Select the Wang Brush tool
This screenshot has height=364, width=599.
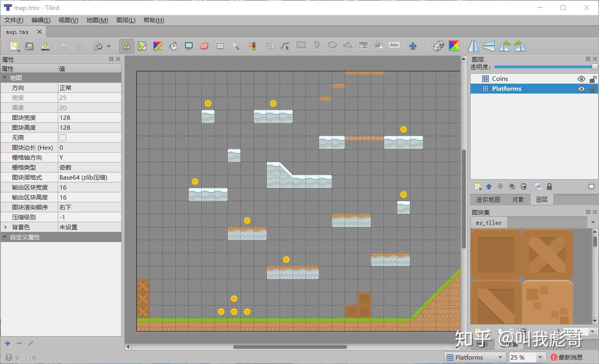pos(158,46)
